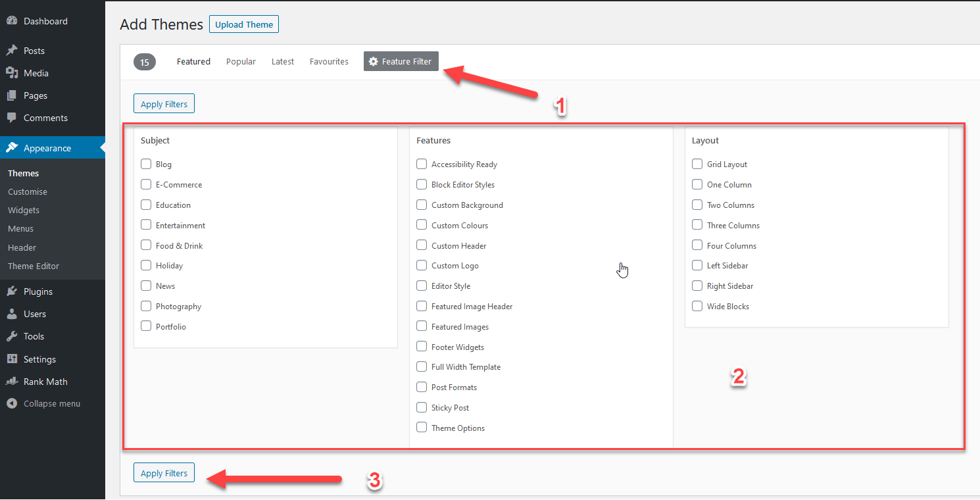This screenshot has height=500, width=980.
Task: Check the Editor Style checkbox
Action: (x=422, y=286)
